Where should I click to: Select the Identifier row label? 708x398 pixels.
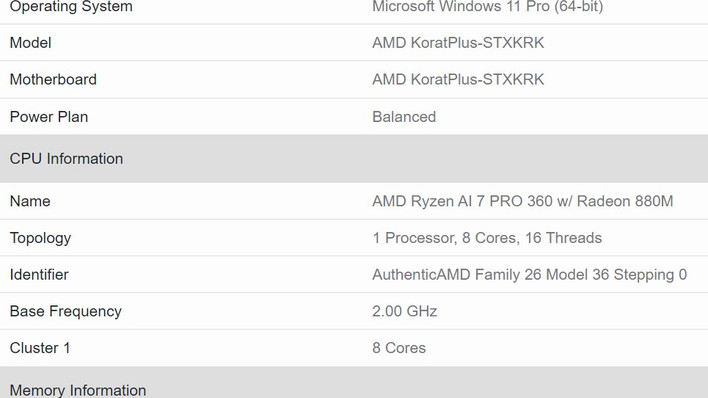[x=39, y=275]
